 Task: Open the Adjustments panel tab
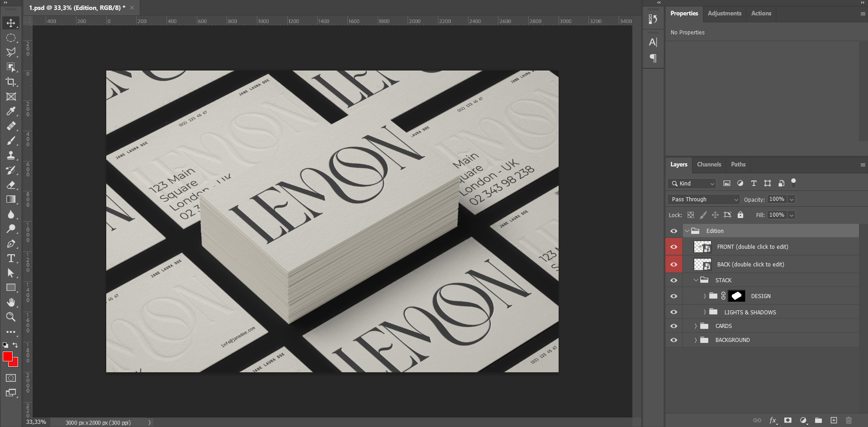coord(724,14)
